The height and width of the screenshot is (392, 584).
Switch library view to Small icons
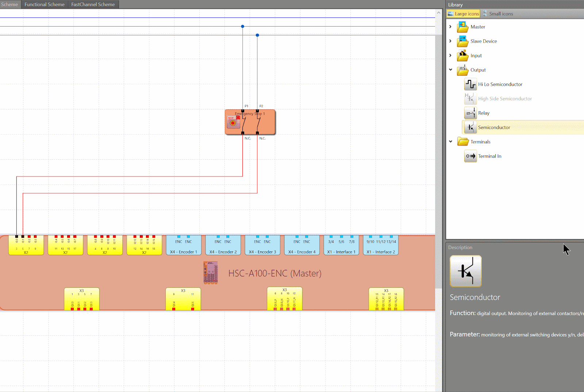tap(498, 13)
